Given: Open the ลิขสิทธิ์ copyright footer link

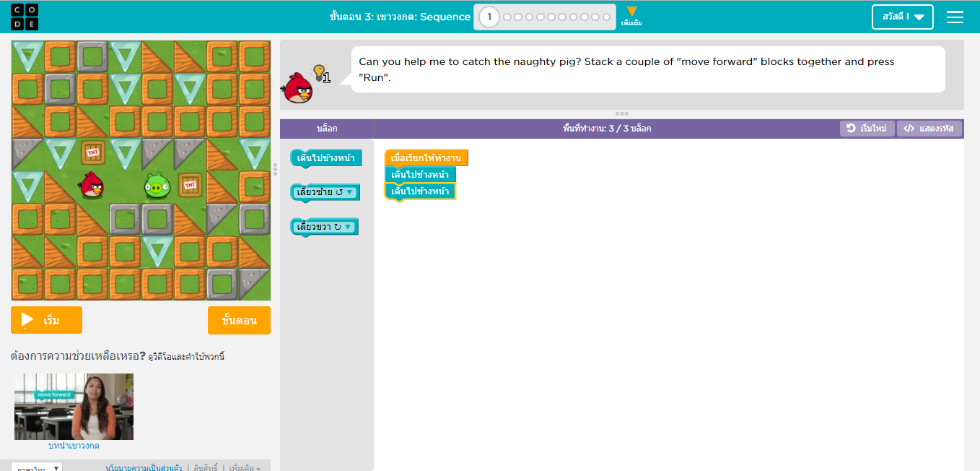Looking at the screenshot, I should (x=207, y=467).
